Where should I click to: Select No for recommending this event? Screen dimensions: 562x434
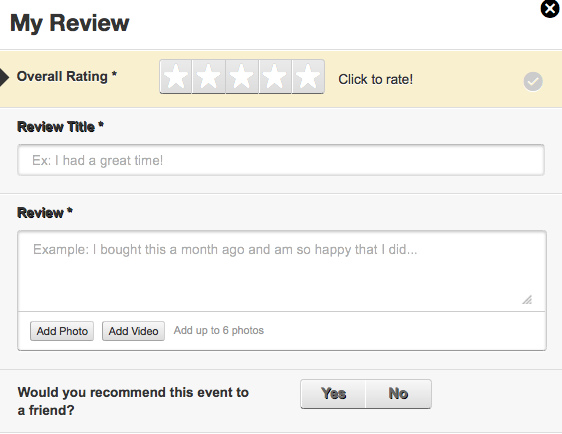click(x=398, y=394)
